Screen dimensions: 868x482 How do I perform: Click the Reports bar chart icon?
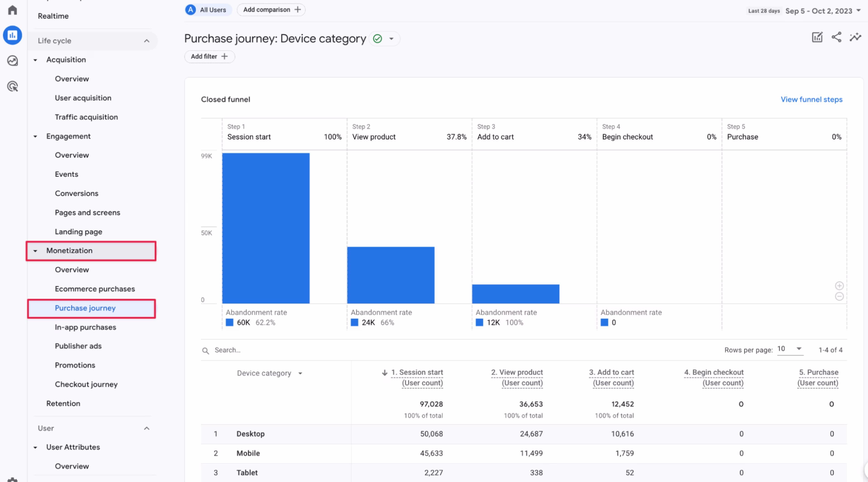click(x=12, y=35)
